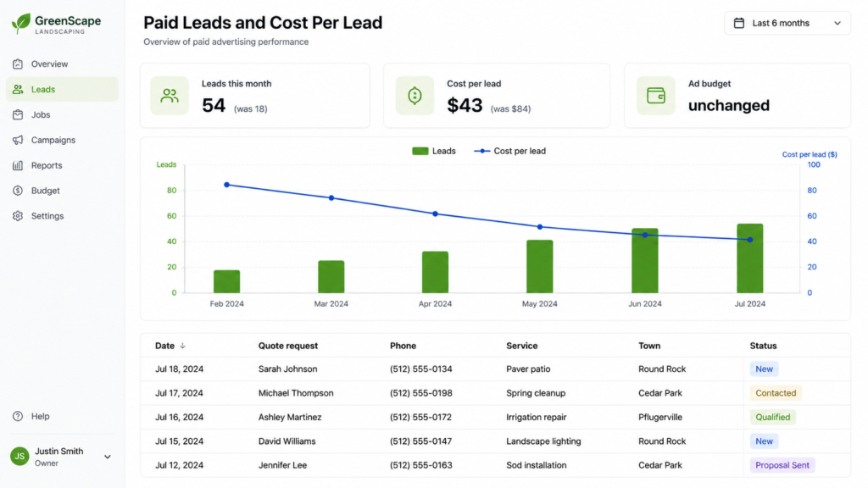Viewport: 868px width, 488px height.
Task: Open Settings from sidebar
Action: tap(62, 216)
